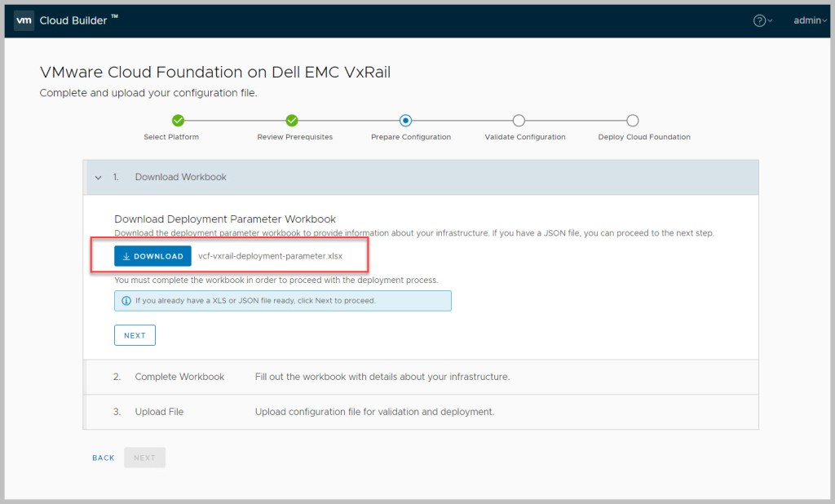Screen dimensions: 835x504
Task: Click 'You must complete the workbook' text
Action: tap(276, 280)
